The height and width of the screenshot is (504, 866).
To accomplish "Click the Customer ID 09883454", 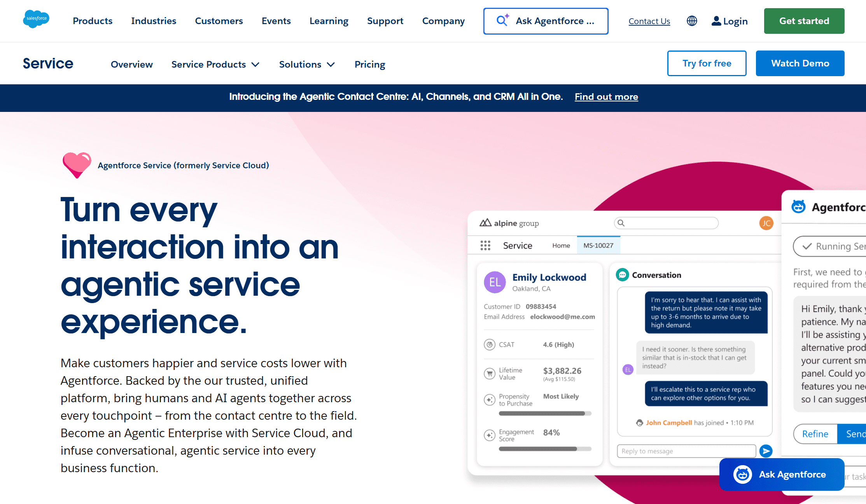I will [x=541, y=307].
